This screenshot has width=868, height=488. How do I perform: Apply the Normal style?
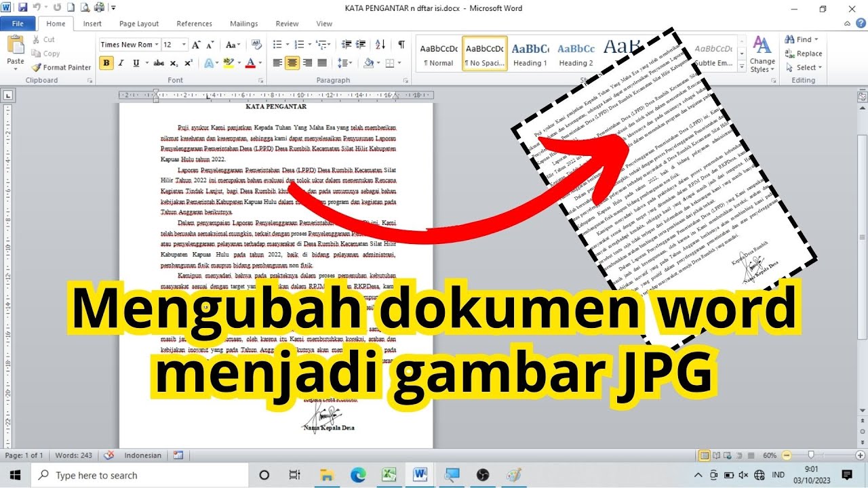439,54
